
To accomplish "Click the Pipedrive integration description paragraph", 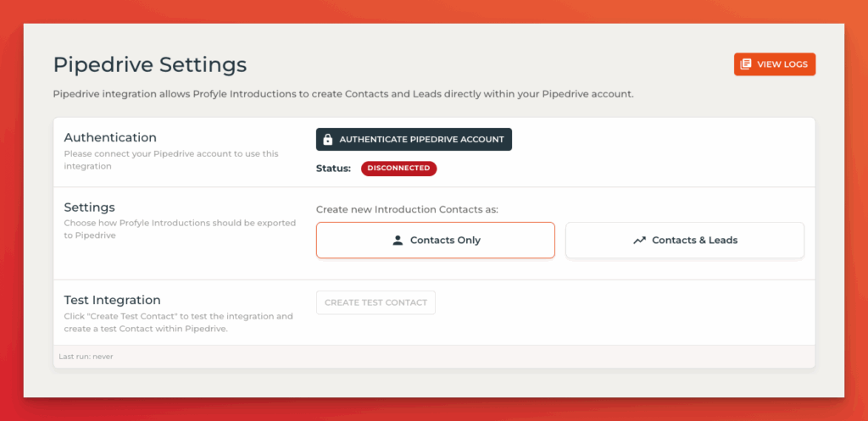I will tap(343, 94).
